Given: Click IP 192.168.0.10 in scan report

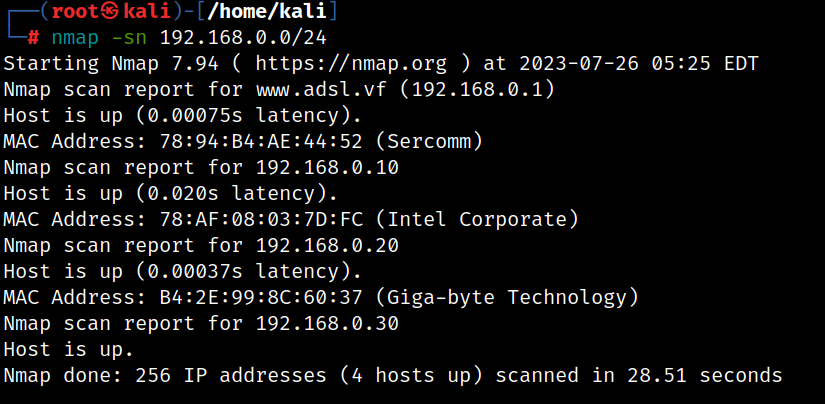Looking at the screenshot, I should pos(327,167).
